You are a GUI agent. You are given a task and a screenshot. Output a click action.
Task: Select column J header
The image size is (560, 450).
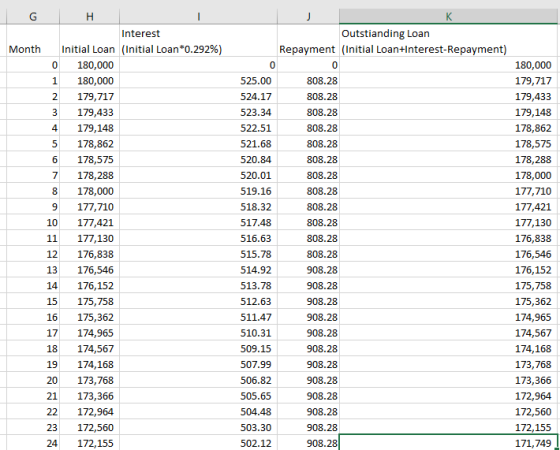(308, 16)
